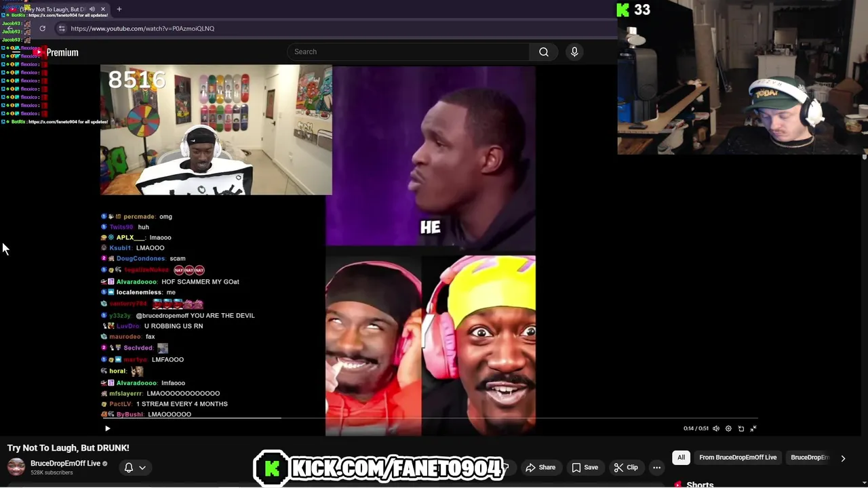Click the 0:14 / 0:51 time display

click(696, 428)
